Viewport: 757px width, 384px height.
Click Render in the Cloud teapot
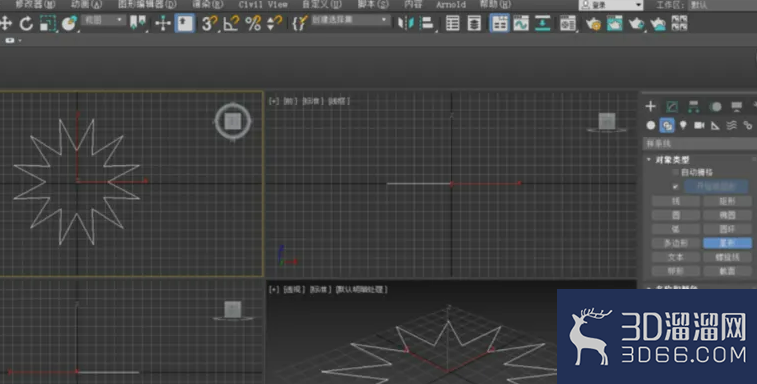pos(658,23)
